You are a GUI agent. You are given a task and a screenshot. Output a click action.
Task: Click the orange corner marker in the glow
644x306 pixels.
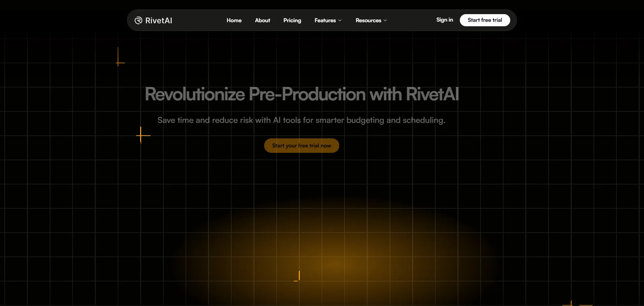click(x=298, y=277)
